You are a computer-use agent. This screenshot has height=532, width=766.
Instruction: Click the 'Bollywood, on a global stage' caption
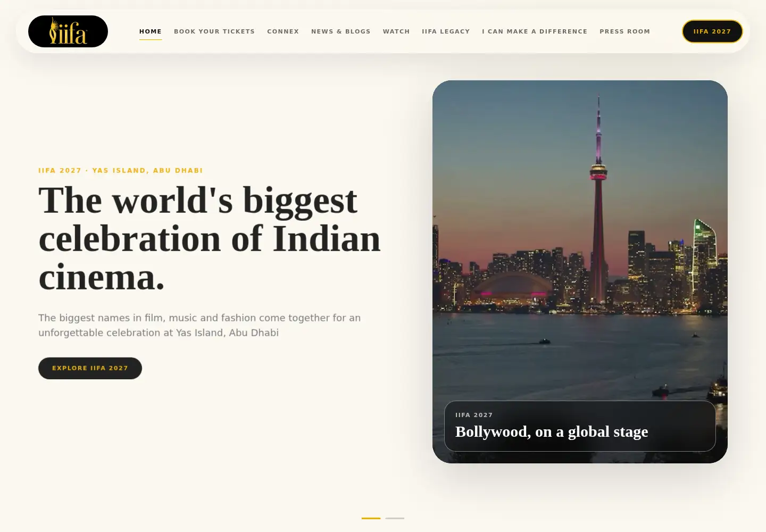click(x=552, y=431)
